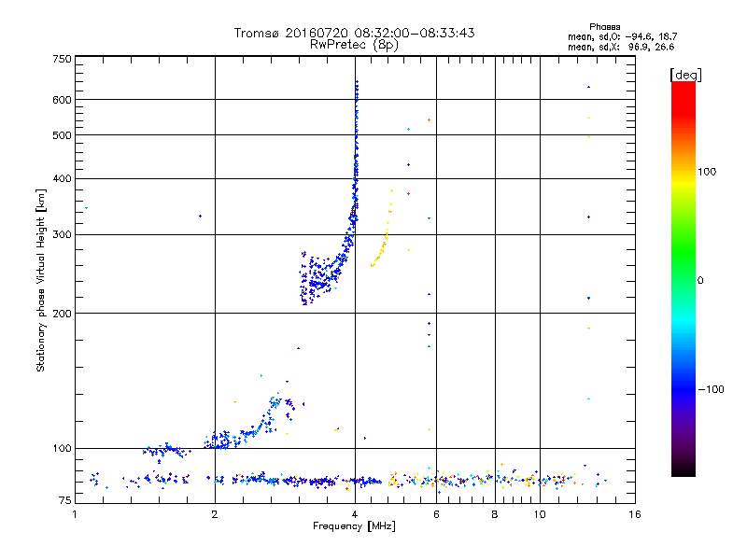Click the '4' frequency axis label

click(x=355, y=514)
